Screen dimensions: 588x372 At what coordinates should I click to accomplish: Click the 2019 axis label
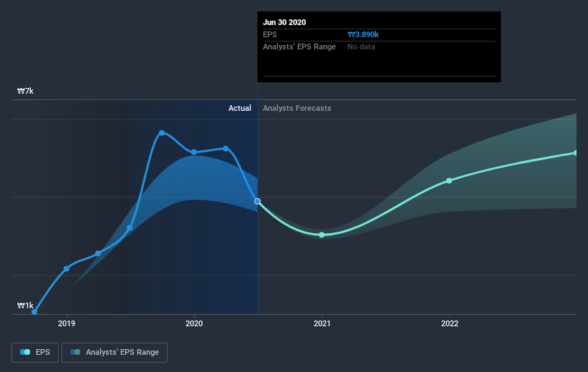click(67, 323)
